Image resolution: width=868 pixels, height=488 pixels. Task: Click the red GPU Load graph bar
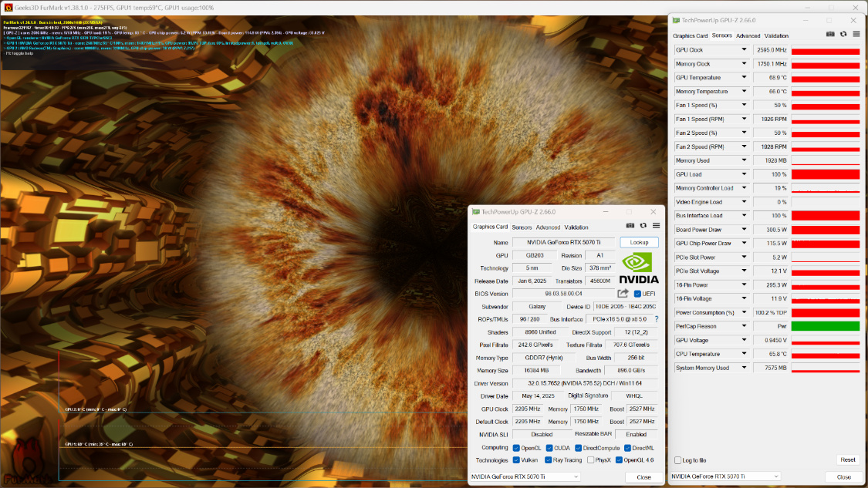[826, 174]
